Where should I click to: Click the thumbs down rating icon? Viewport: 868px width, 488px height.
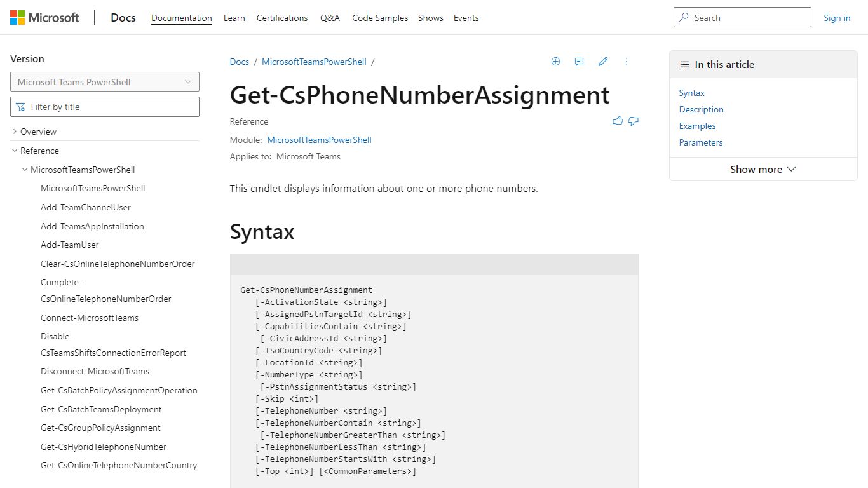coord(634,121)
